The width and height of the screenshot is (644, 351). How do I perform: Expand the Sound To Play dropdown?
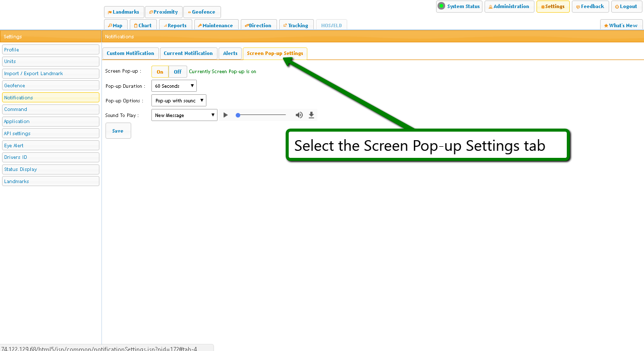[184, 115]
